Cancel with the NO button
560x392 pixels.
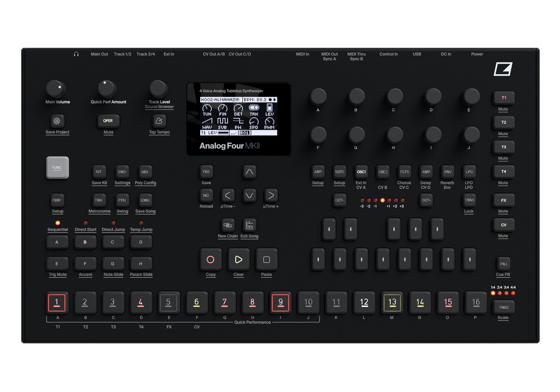[x=206, y=195]
